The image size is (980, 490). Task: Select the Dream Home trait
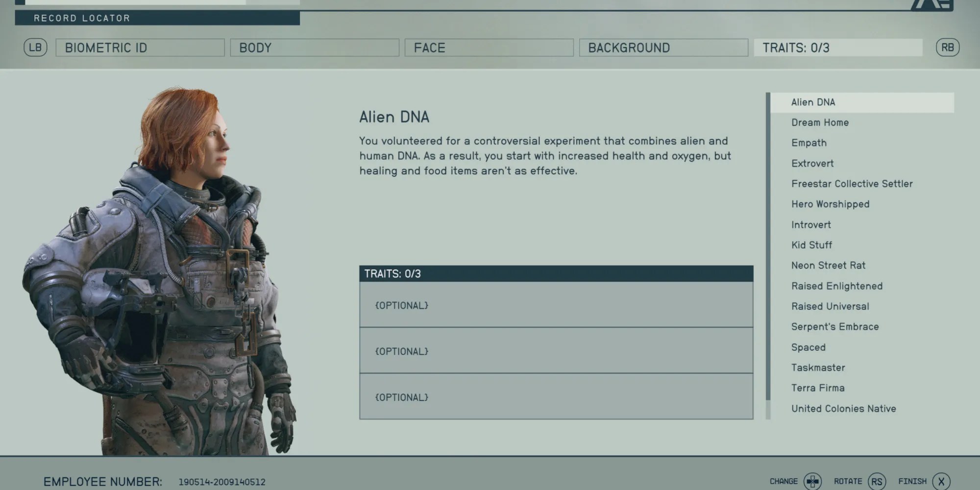(862, 122)
